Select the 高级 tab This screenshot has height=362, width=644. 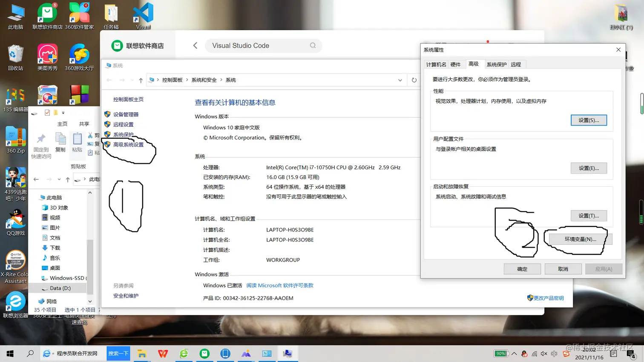coord(474,64)
